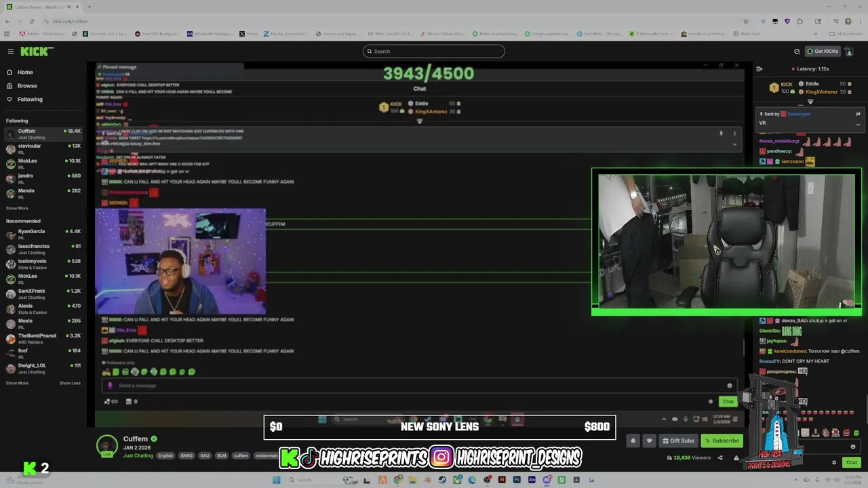
Task: Click the green Subscribe button
Action: [722, 441]
